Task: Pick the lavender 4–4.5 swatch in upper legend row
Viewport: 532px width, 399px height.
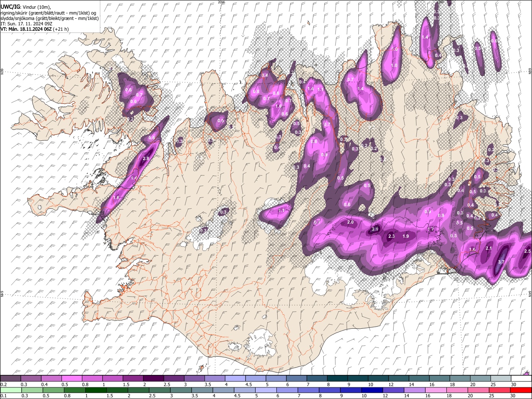Action: coord(235,379)
